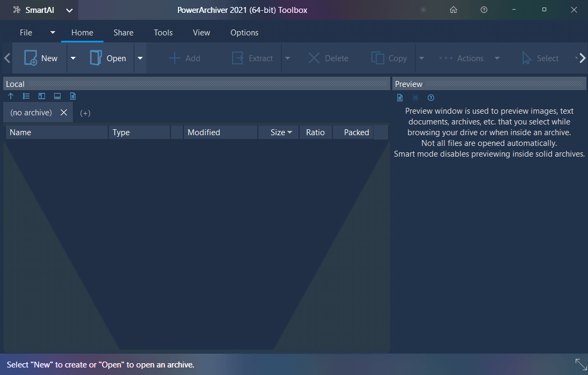Click the Copy toolbar button

click(x=389, y=58)
